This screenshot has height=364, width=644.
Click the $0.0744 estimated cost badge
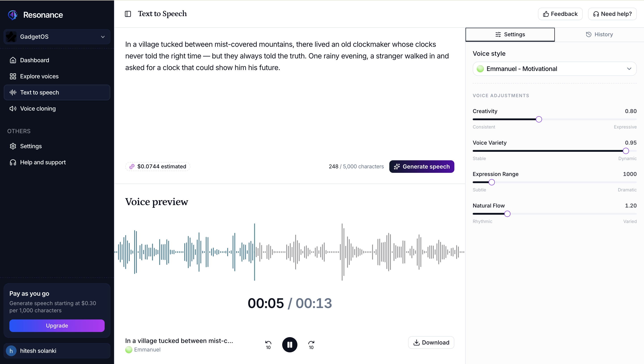coord(157,167)
